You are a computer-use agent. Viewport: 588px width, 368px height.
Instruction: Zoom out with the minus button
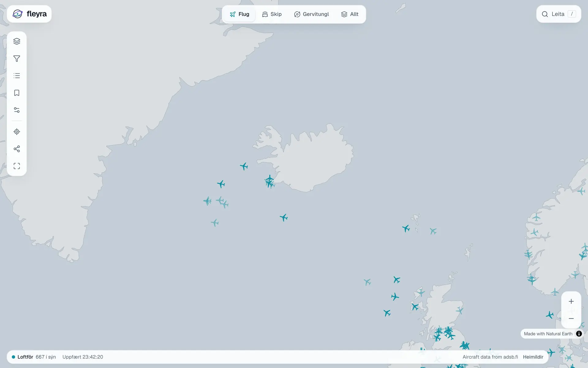click(571, 318)
